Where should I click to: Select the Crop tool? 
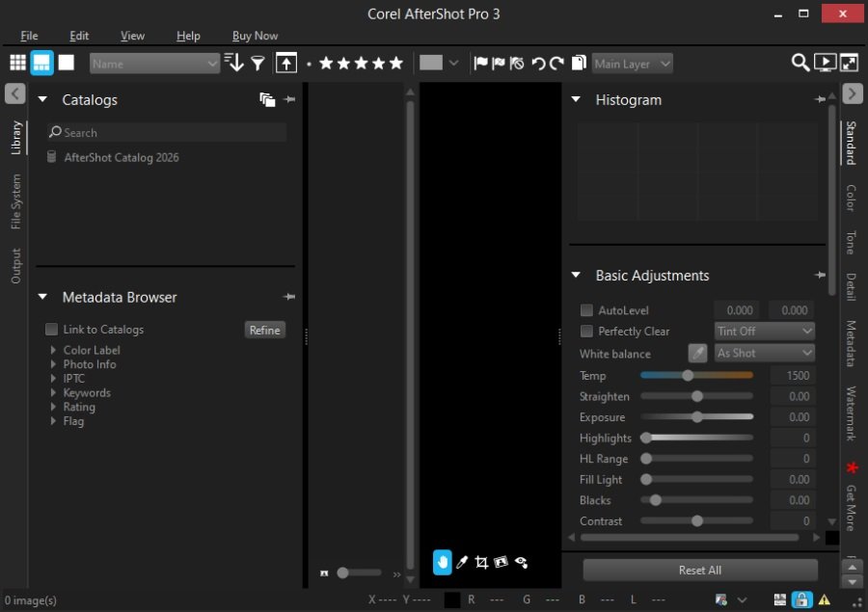(481, 562)
